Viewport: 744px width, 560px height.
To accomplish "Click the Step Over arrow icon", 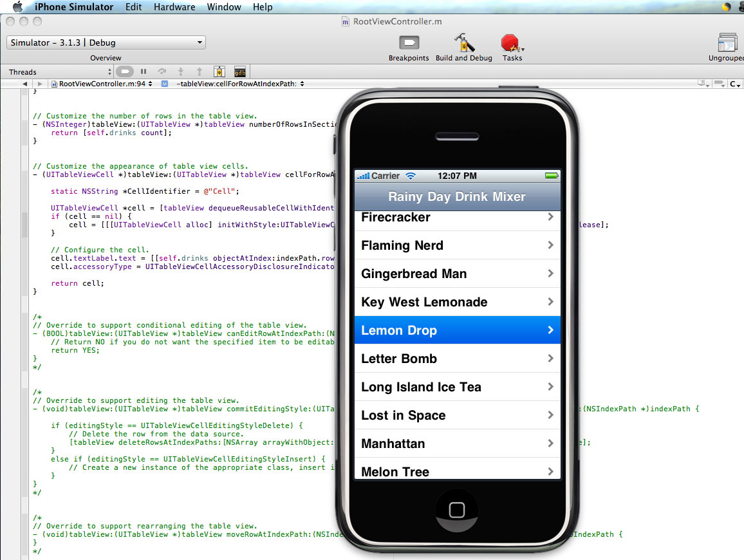I will pyautogui.click(x=162, y=71).
